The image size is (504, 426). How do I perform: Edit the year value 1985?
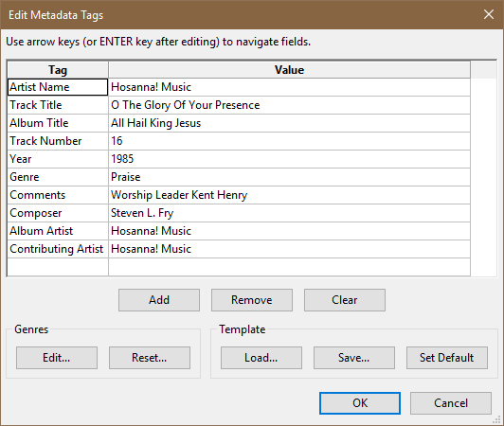(289, 159)
